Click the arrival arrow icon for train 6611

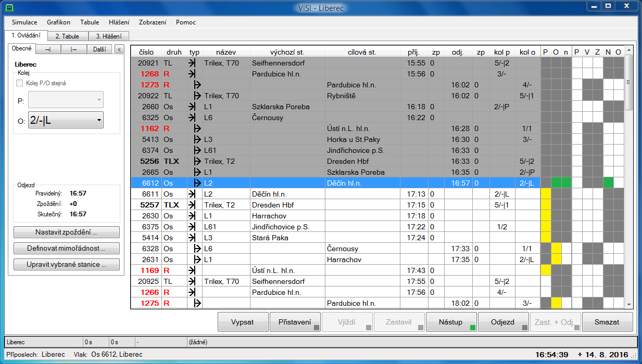click(192, 194)
